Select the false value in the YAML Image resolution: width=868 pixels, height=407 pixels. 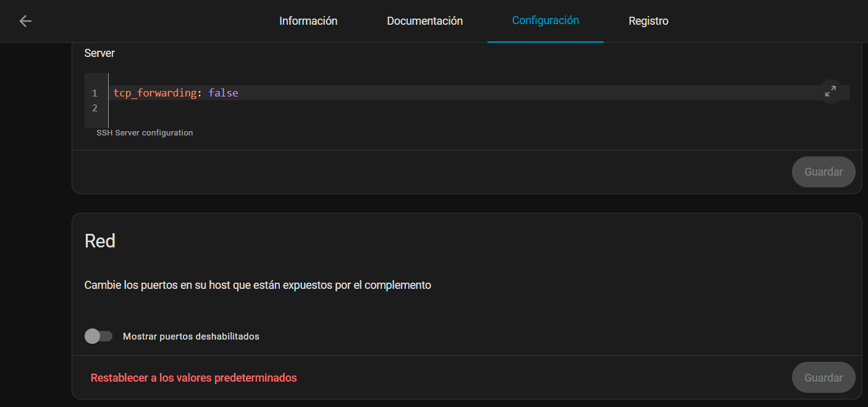224,93
